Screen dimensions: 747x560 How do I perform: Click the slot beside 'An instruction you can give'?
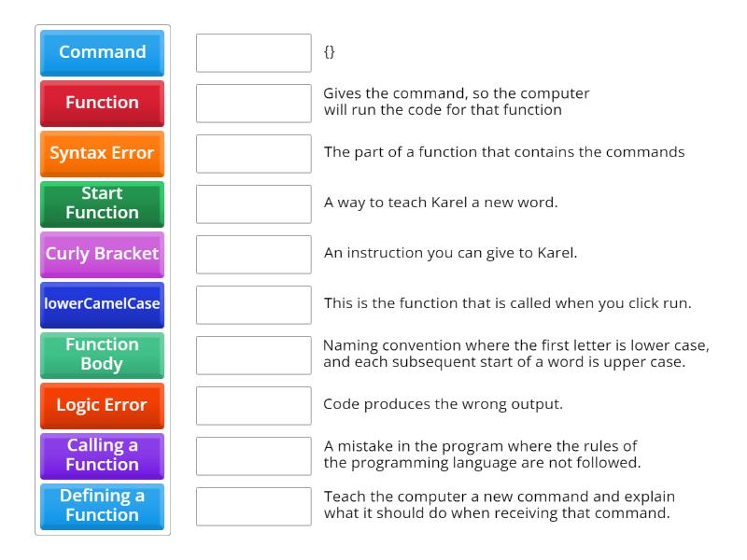253,254
